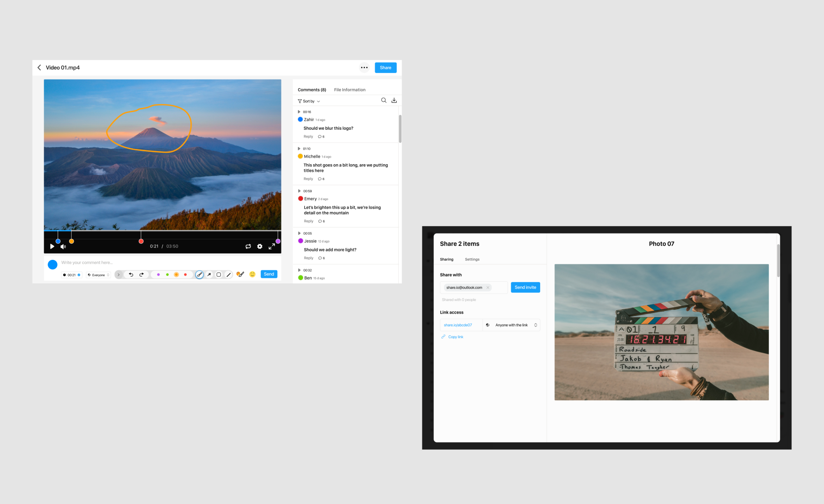Open the emoji picker smiley
The width and height of the screenshot is (824, 504).
pyautogui.click(x=253, y=274)
